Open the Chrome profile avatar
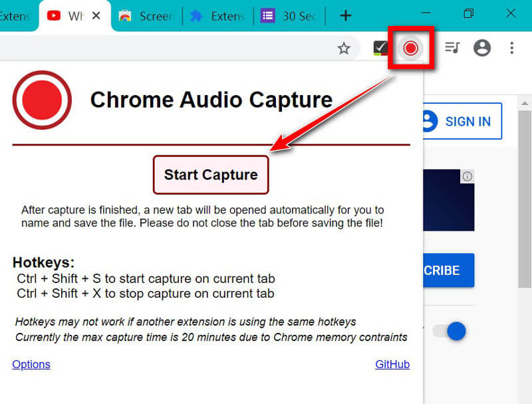 point(482,47)
